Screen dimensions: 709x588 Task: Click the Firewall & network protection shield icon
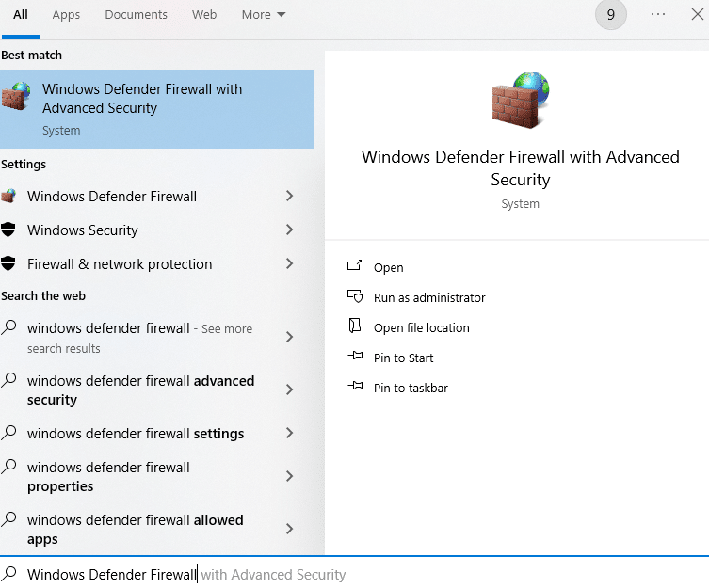[8, 263]
